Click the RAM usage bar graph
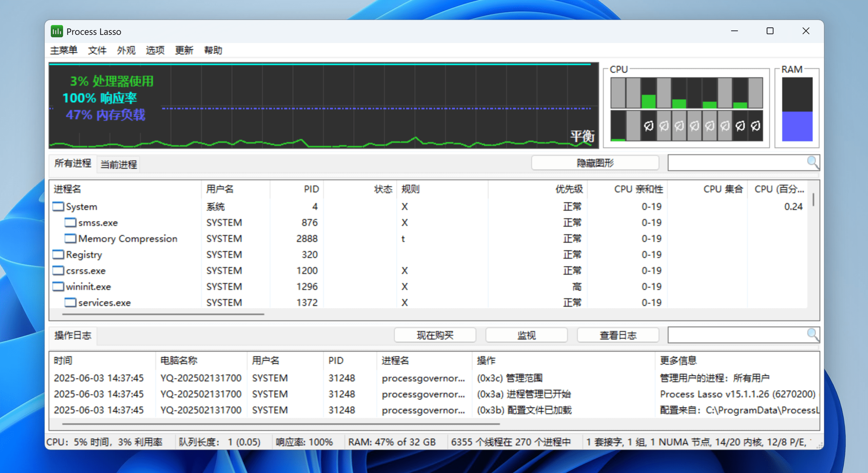The height and width of the screenshot is (473, 868). (x=797, y=109)
